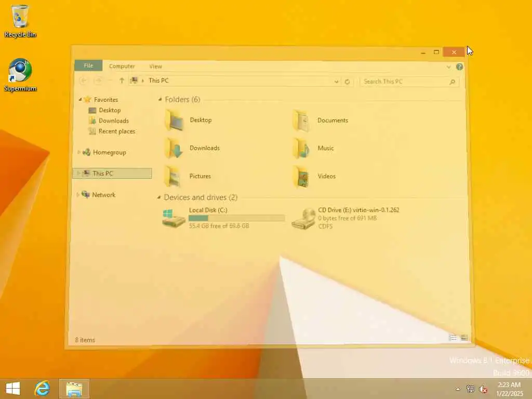
Task: Click the '0 bytes free of 691 MB' text
Action: pyautogui.click(x=347, y=218)
